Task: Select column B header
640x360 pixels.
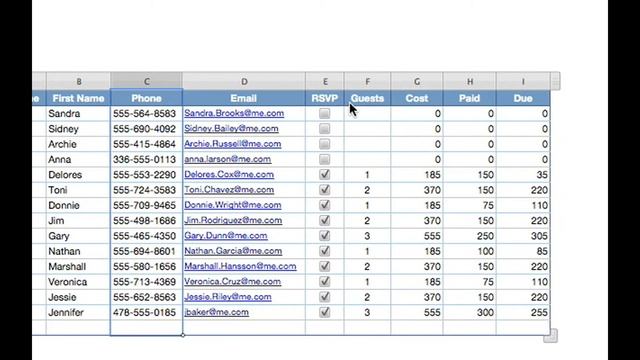Action: (x=78, y=82)
